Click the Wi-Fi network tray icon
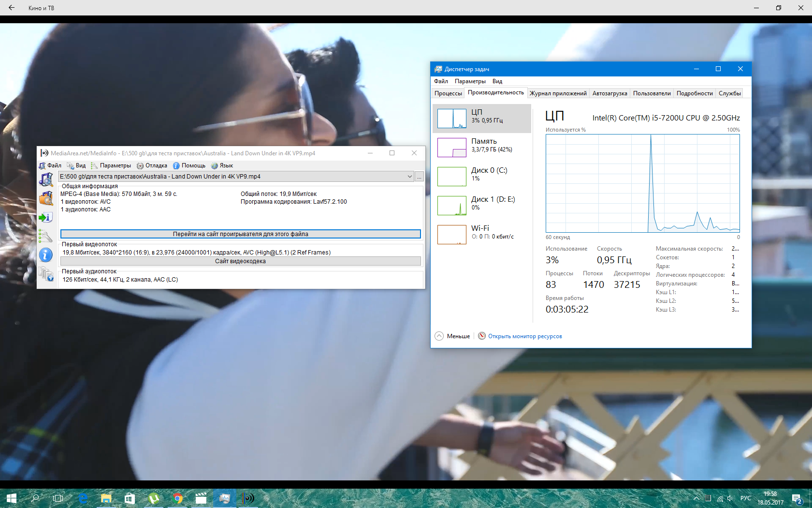The height and width of the screenshot is (508, 812). [x=720, y=498]
